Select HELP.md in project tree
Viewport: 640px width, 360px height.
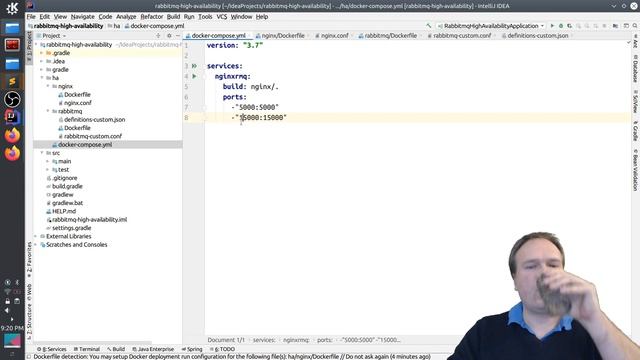tap(64, 211)
